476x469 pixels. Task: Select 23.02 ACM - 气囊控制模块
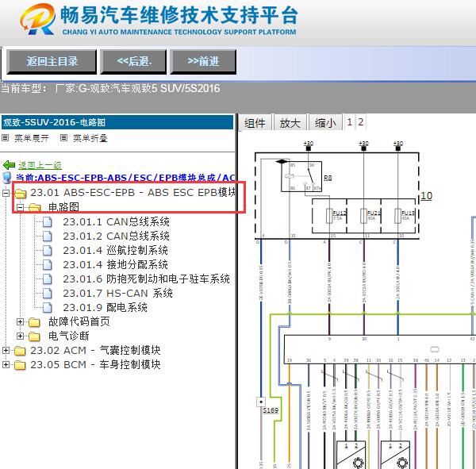click(95, 350)
